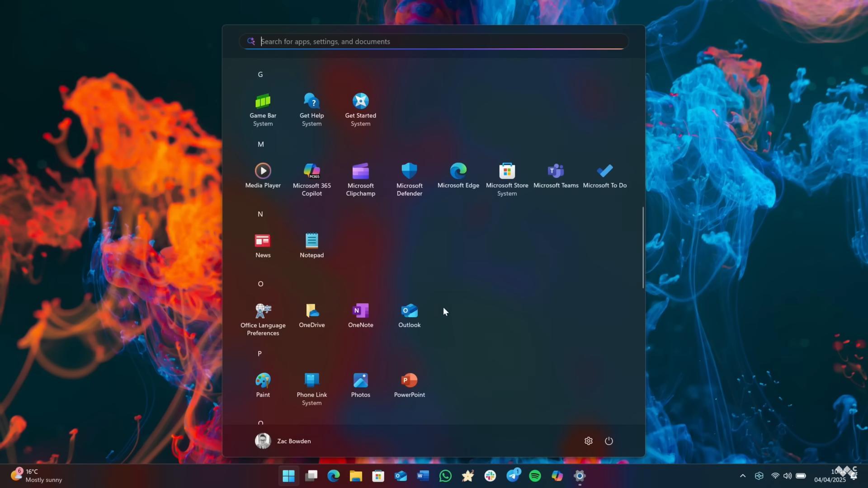The image size is (868, 488).
Task: Open Microsoft 365 Copilot
Action: pyautogui.click(x=311, y=180)
